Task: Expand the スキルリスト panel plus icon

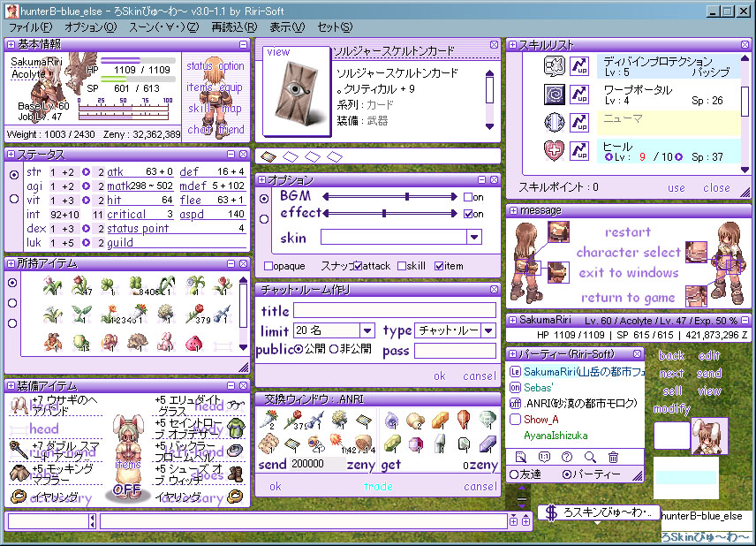Action: (512, 45)
